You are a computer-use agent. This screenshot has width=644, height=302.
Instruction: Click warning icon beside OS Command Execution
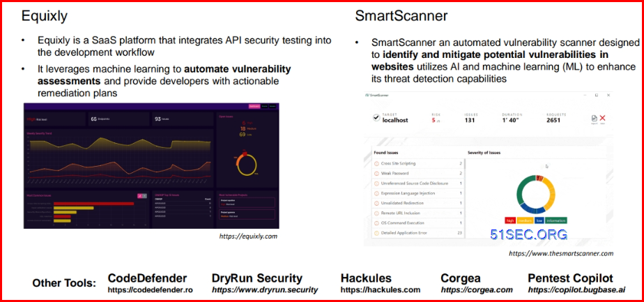pos(376,223)
